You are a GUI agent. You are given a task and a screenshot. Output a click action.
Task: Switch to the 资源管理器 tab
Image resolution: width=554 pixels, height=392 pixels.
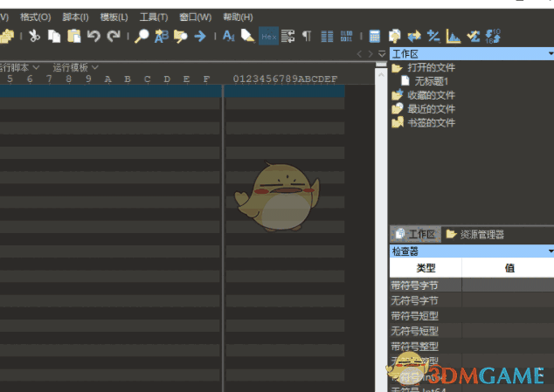474,234
